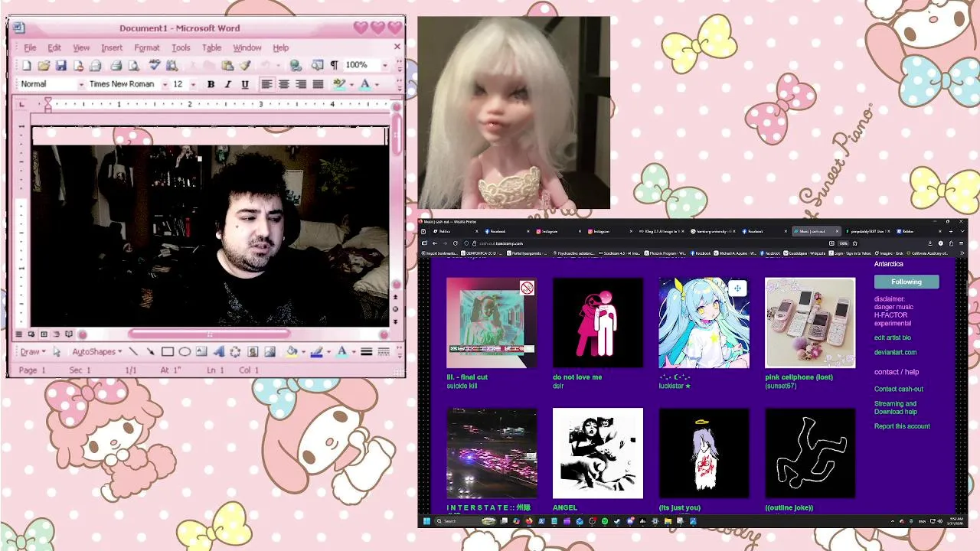The width and height of the screenshot is (980, 551).
Task: Click the Font Color A in Formatting toolbar
Action: click(x=365, y=84)
